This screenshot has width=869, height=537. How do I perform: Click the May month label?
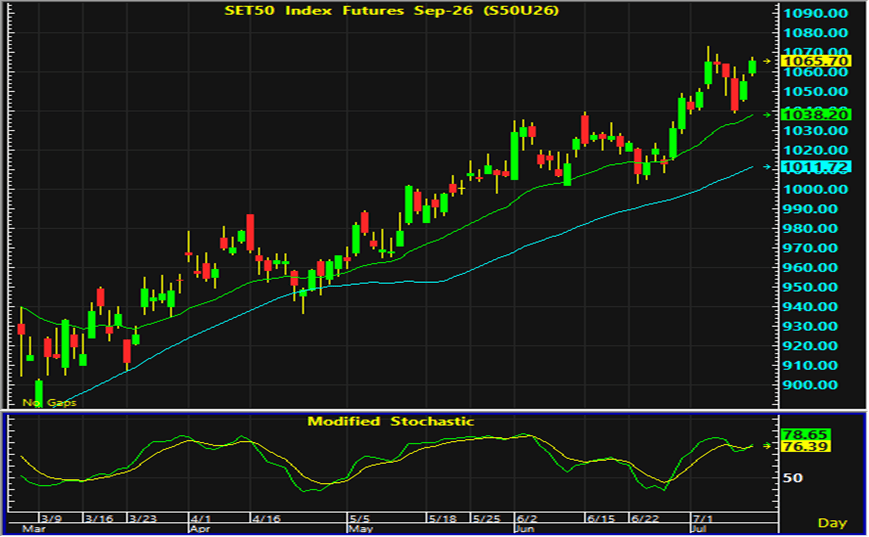click(x=361, y=529)
